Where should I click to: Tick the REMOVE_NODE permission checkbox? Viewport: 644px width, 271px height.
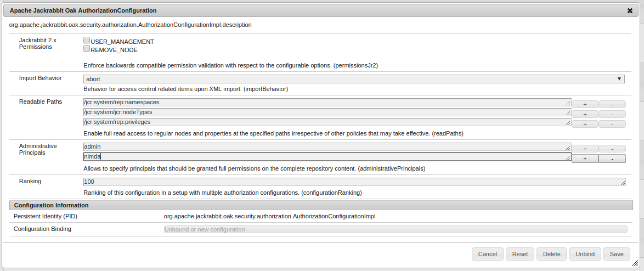pyautogui.click(x=87, y=48)
